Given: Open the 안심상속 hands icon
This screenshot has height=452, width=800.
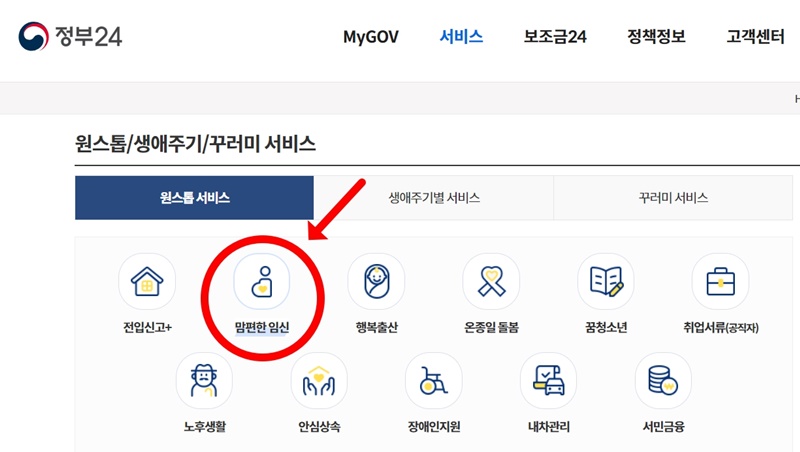Looking at the screenshot, I should point(319,381).
